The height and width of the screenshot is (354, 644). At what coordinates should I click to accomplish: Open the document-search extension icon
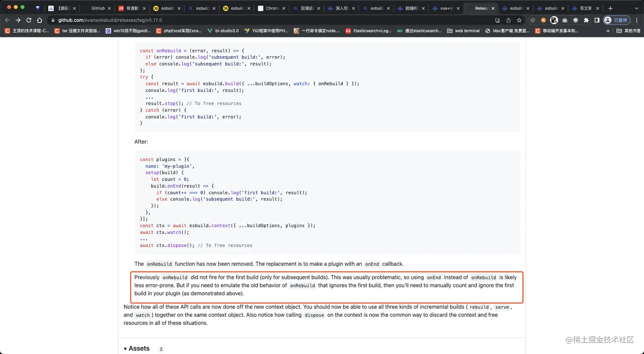[x=554, y=20]
